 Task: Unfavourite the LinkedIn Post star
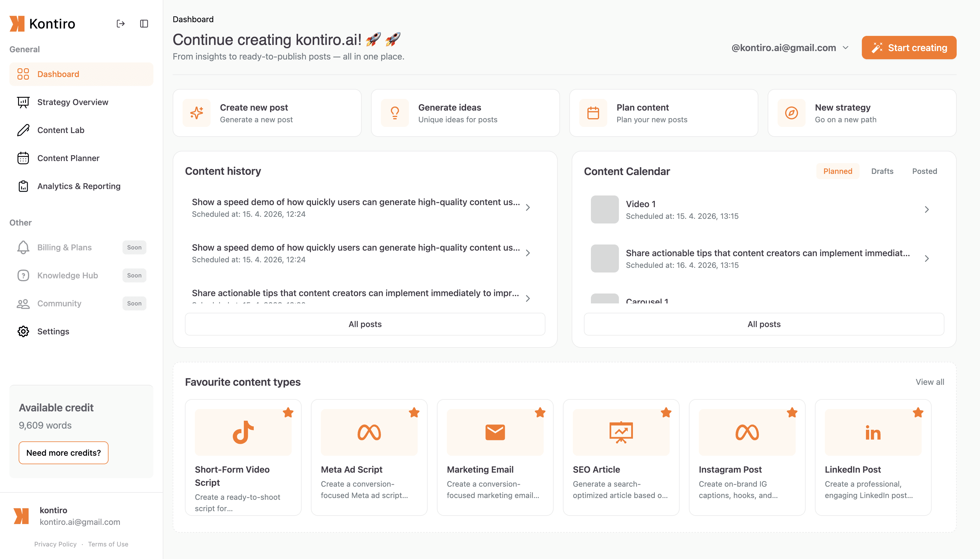point(918,413)
